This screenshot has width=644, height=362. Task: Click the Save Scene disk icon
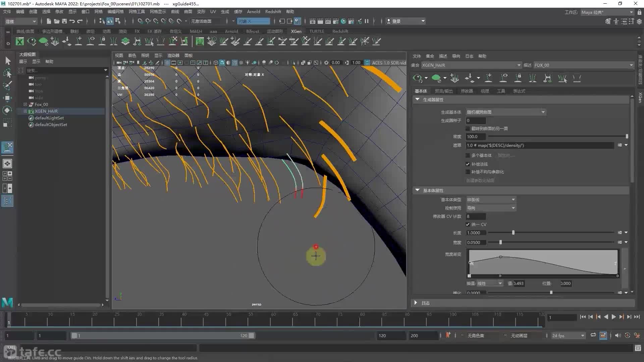tap(64, 21)
